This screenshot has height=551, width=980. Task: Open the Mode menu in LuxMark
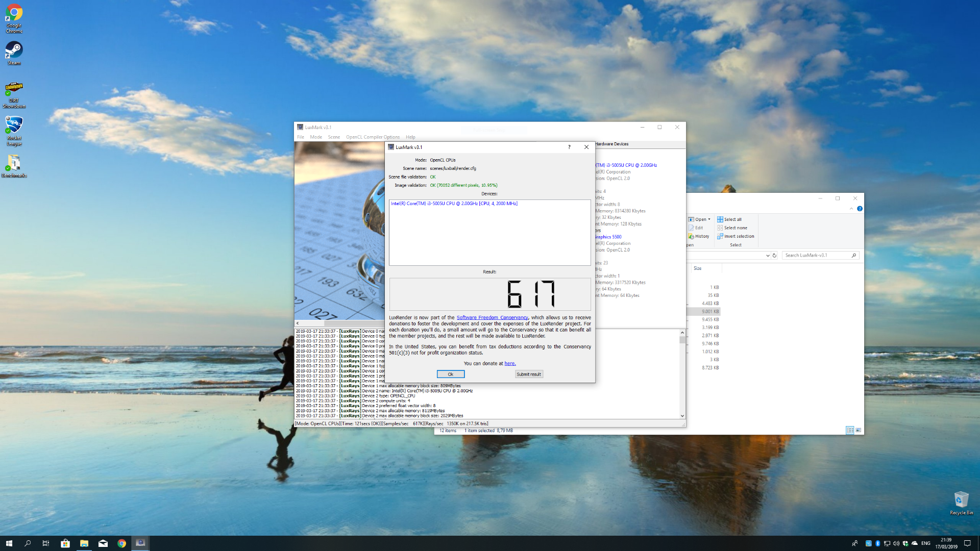pyautogui.click(x=316, y=137)
